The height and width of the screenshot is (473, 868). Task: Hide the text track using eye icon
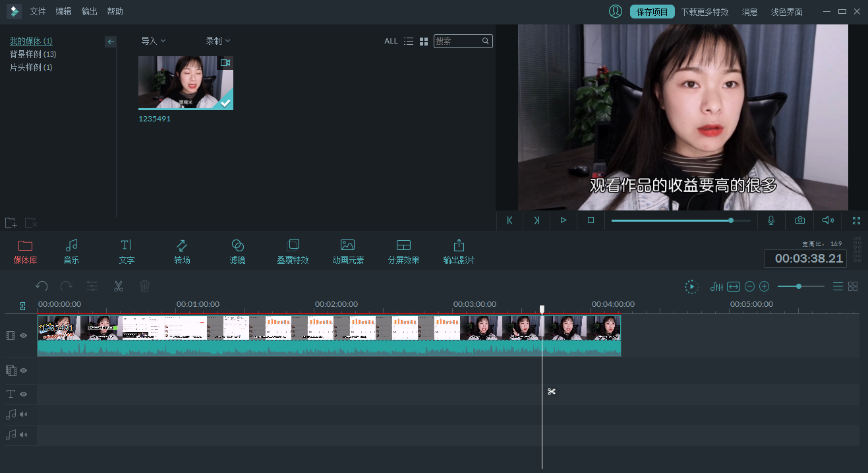[x=24, y=394]
